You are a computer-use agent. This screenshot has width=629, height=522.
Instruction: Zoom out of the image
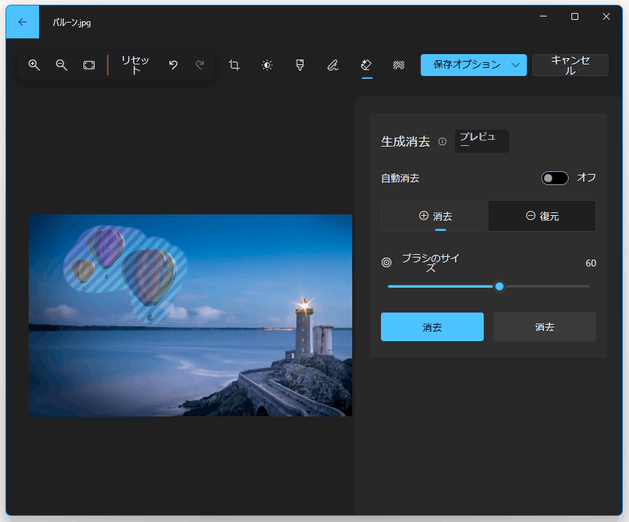point(61,65)
